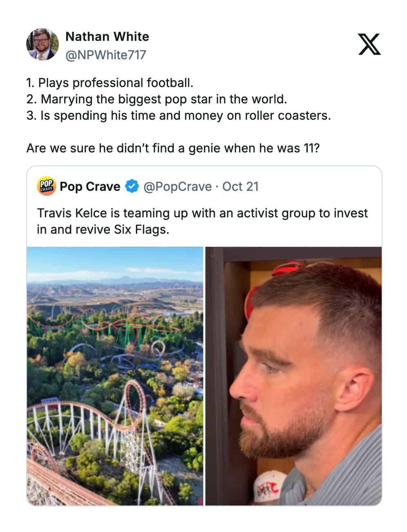The height and width of the screenshot is (532, 407).
Task: Click the Pop Crave account name
Action: pyautogui.click(x=90, y=187)
